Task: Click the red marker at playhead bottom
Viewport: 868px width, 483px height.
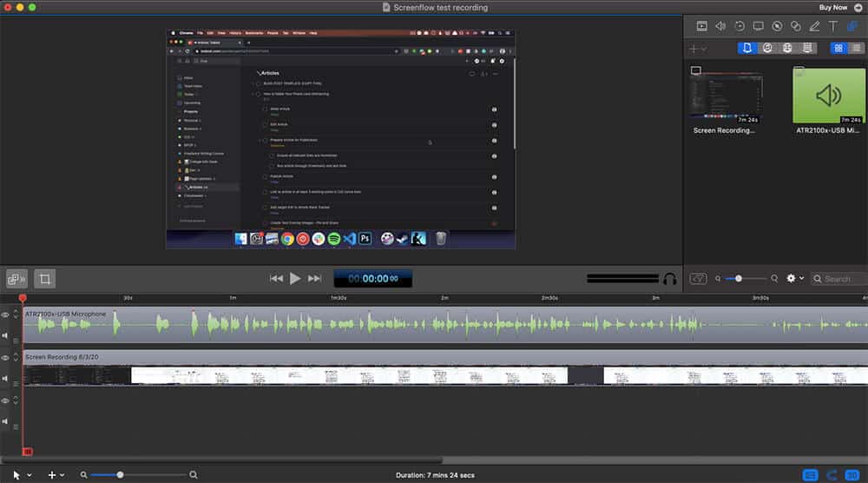Action: coord(27,452)
